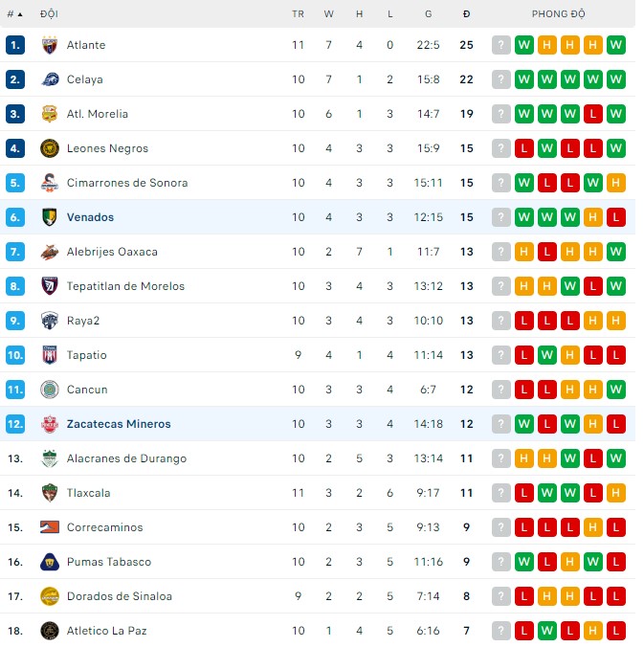Click the Celaya club logo
The height and width of the screenshot is (647, 644).
pyautogui.click(x=50, y=79)
